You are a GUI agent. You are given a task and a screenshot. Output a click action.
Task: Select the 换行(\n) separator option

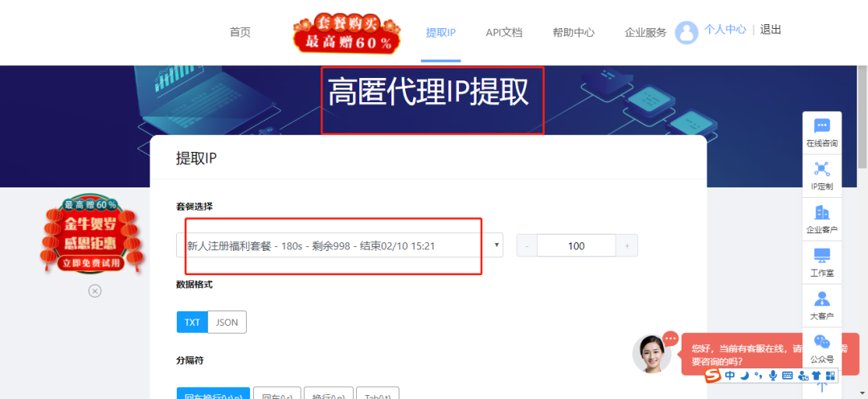[x=328, y=393]
